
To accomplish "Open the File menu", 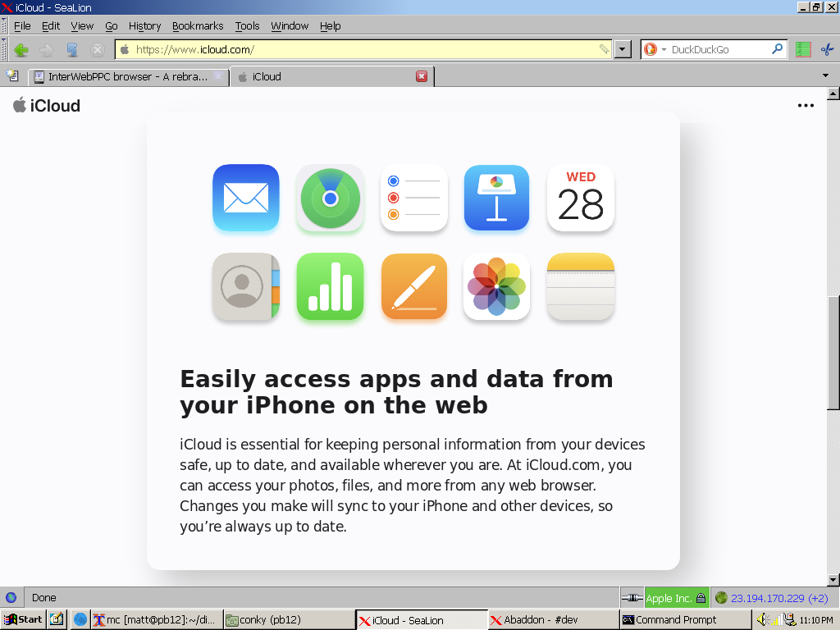I will coord(22,25).
